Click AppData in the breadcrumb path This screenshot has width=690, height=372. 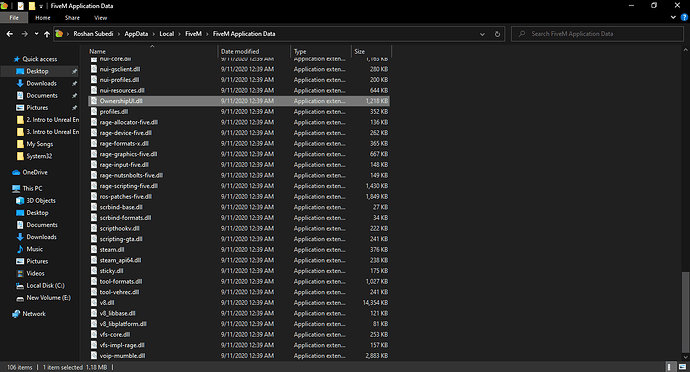tap(136, 34)
